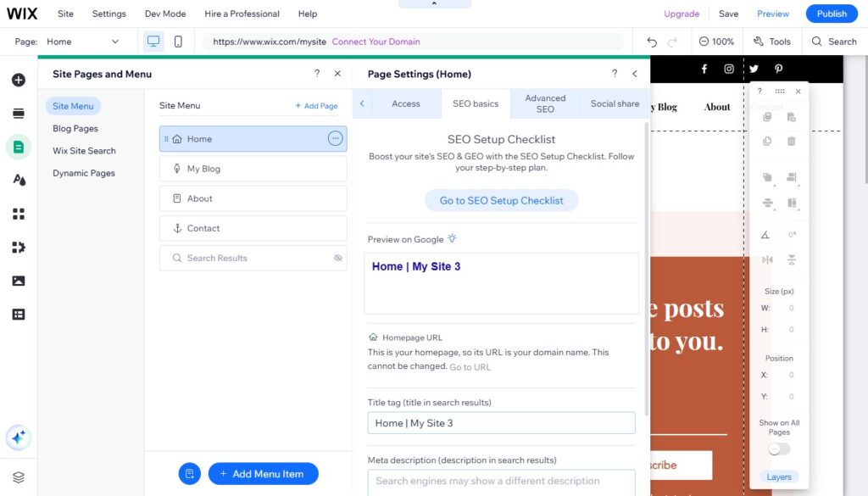The image size is (868, 496).
Task: Open the Home page more-actions ellipsis
Action: click(335, 138)
